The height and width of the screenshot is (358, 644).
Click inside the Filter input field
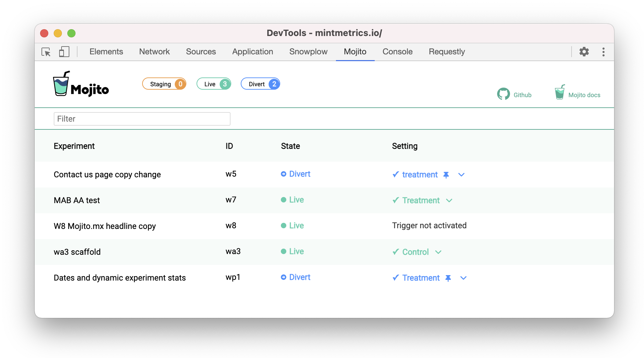142,119
